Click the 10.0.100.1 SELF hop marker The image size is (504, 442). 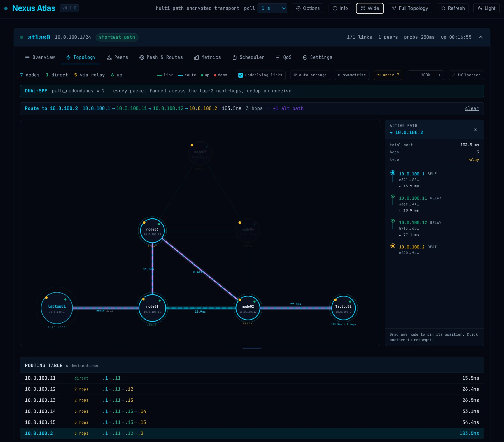(393, 173)
